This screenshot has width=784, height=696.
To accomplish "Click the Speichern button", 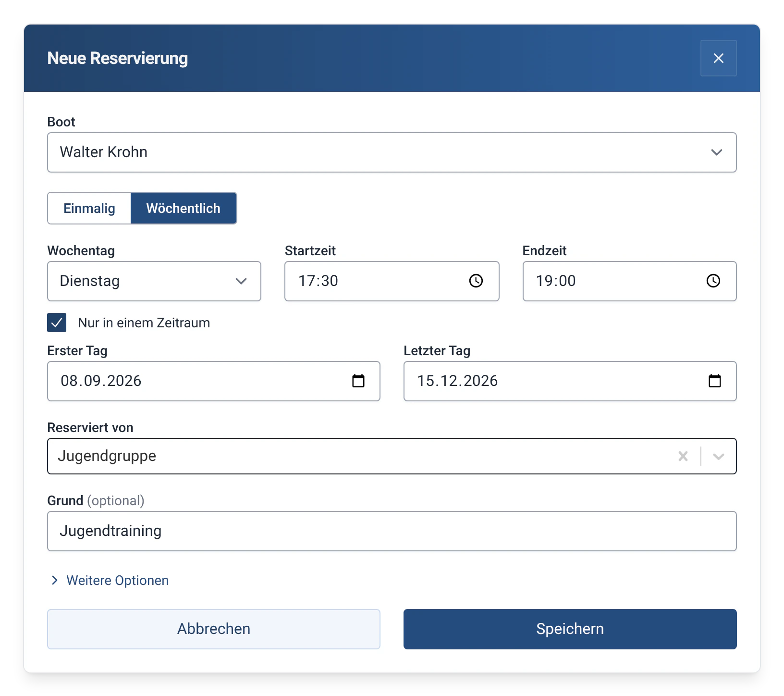I will coord(570,629).
